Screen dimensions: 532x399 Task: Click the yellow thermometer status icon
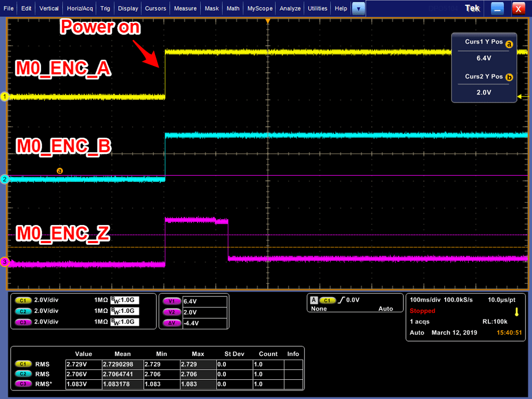click(x=515, y=312)
